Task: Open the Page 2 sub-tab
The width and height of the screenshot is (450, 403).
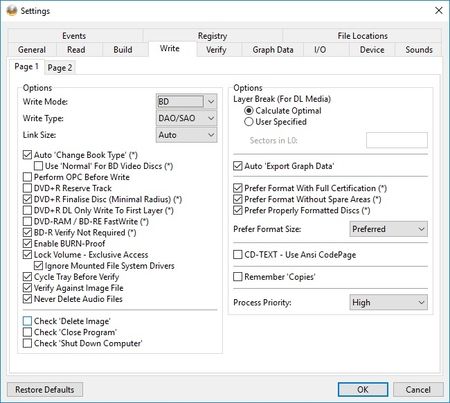Action: (x=60, y=68)
